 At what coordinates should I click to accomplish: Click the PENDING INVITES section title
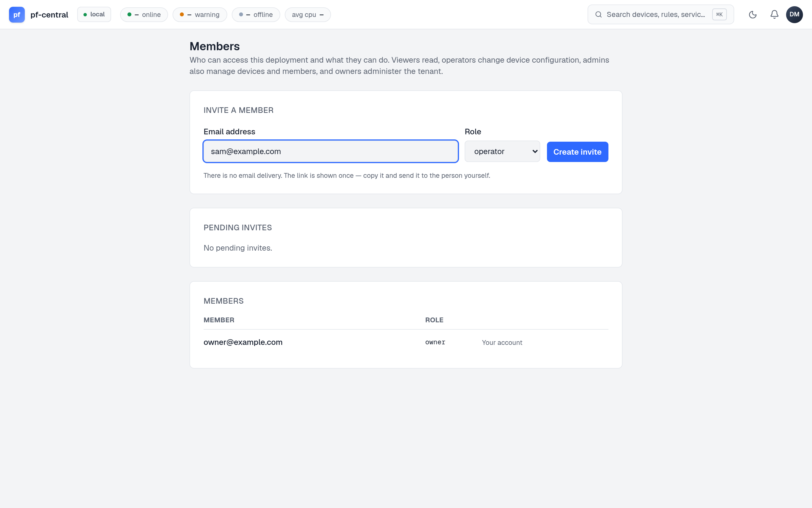[x=238, y=227]
